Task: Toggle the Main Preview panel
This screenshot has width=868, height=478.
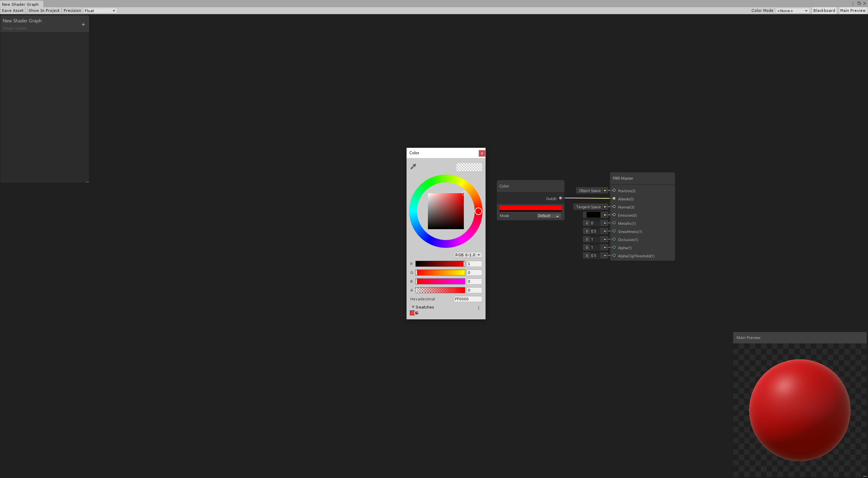Action: click(x=852, y=11)
